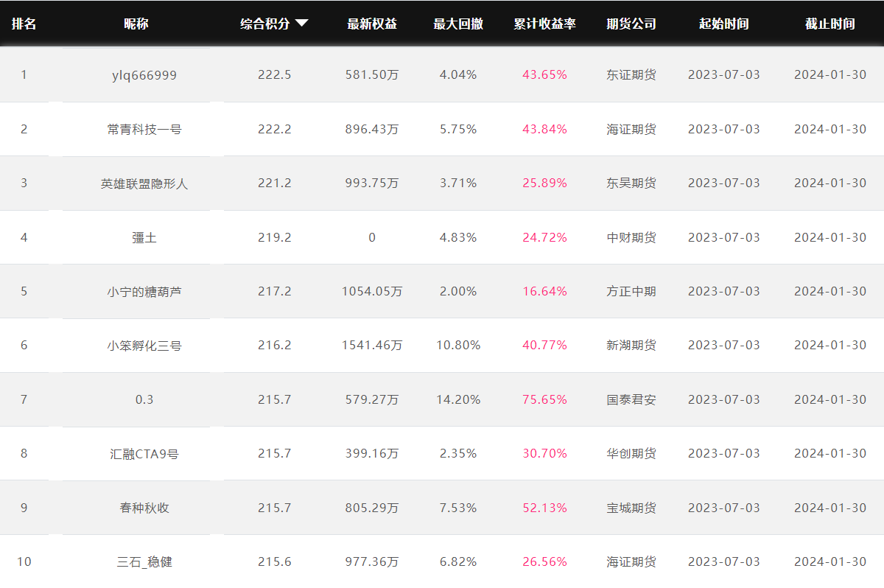Select return rate 24.72%

click(545, 237)
